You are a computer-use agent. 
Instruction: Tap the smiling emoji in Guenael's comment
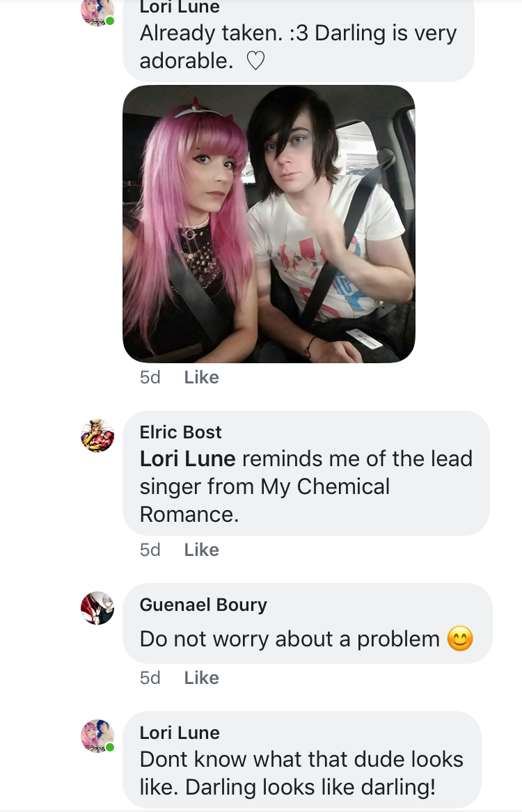[x=460, y=639]
